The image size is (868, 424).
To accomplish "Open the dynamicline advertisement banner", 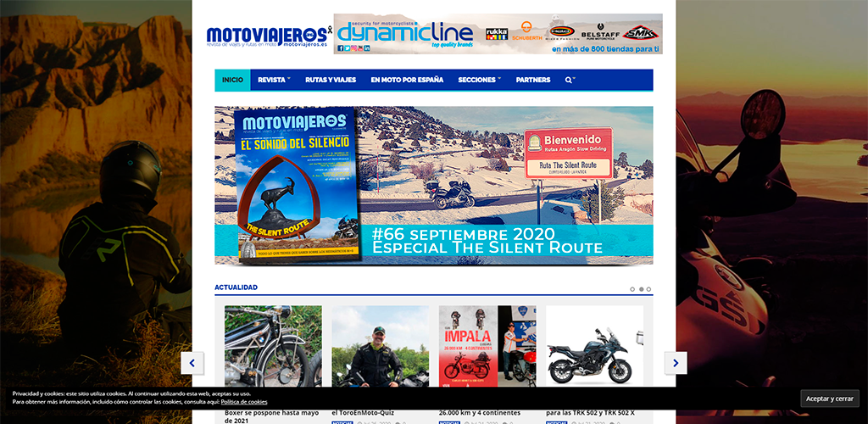I will click(x=498, y=34).
